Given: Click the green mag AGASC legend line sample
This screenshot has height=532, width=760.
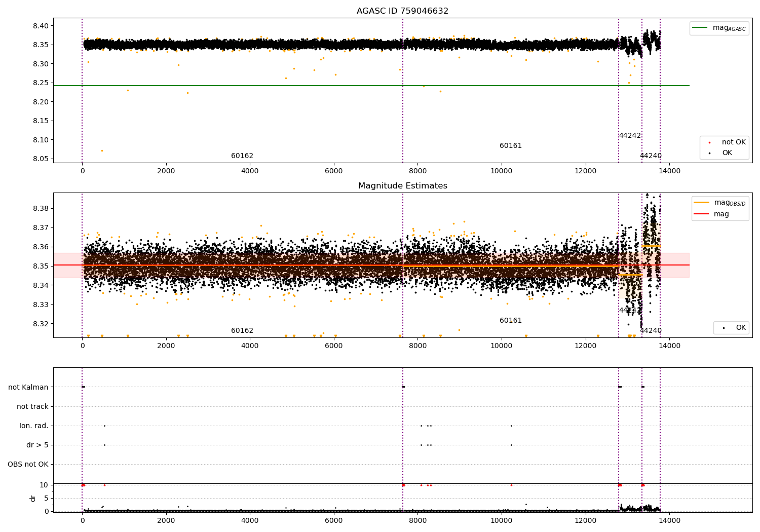Looking at the screenshot, I should tap(701, 28).
